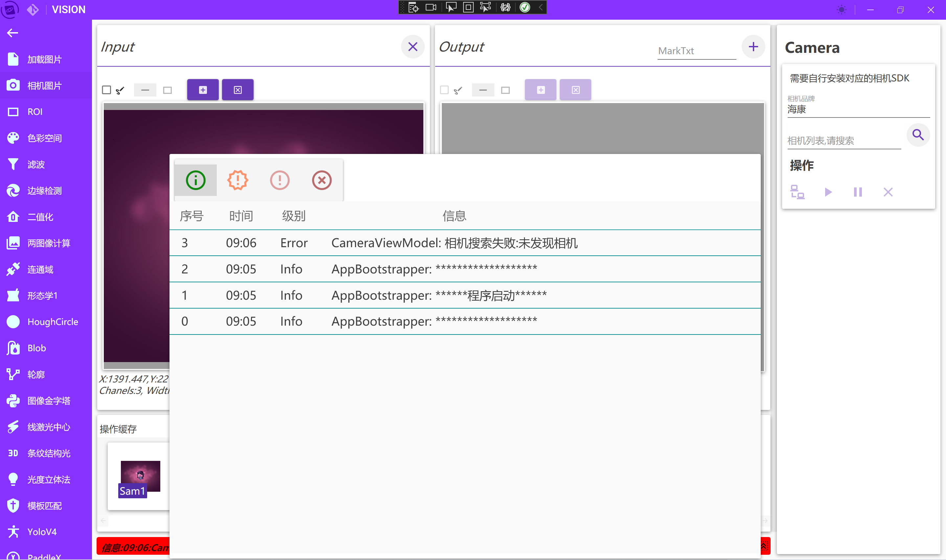
Task: Click the connect camera icon
Action: [x=797, y=192]
